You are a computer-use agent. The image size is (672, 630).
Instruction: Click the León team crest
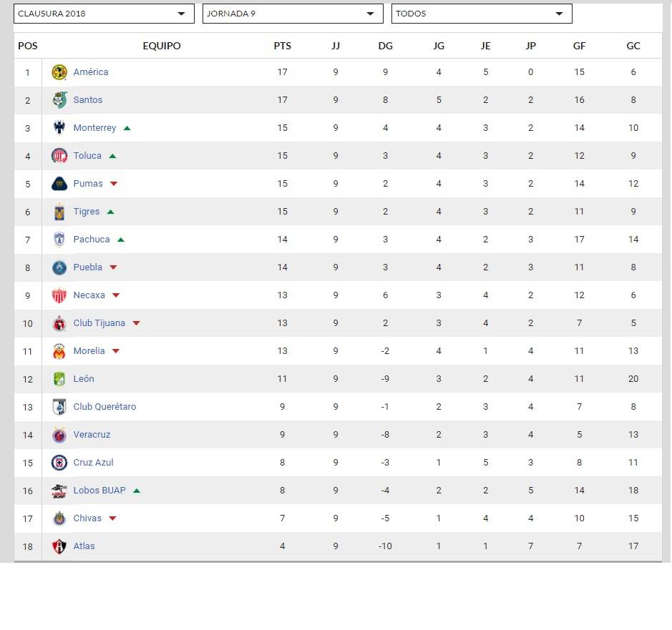[x=59, y=379]
